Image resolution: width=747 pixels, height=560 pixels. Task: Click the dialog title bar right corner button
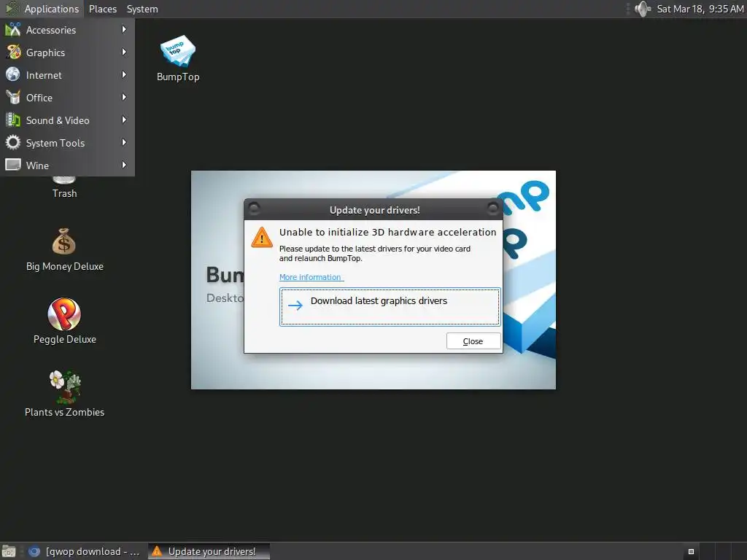click(x=492, y=208)
